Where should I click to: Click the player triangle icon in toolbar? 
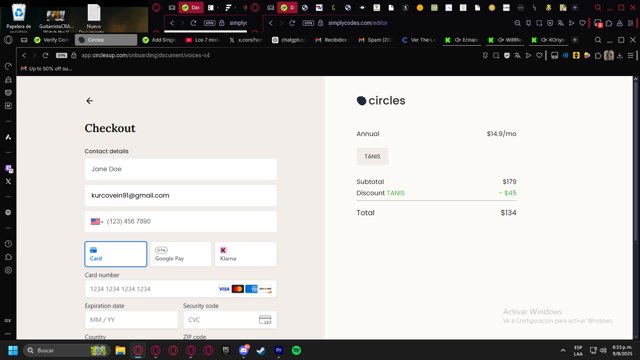click(528, 55)
